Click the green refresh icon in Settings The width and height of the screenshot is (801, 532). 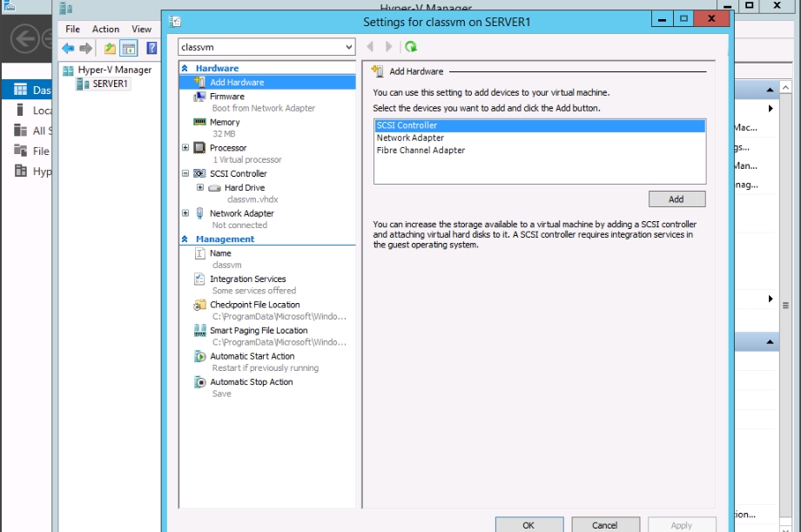pyautogui.click(x=411, y=47)
